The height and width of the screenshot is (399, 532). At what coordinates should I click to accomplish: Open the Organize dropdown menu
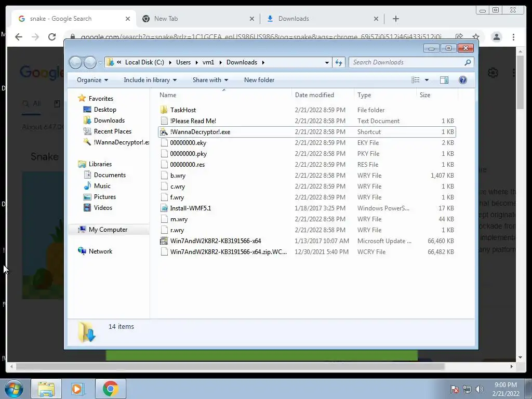(92, 80)
